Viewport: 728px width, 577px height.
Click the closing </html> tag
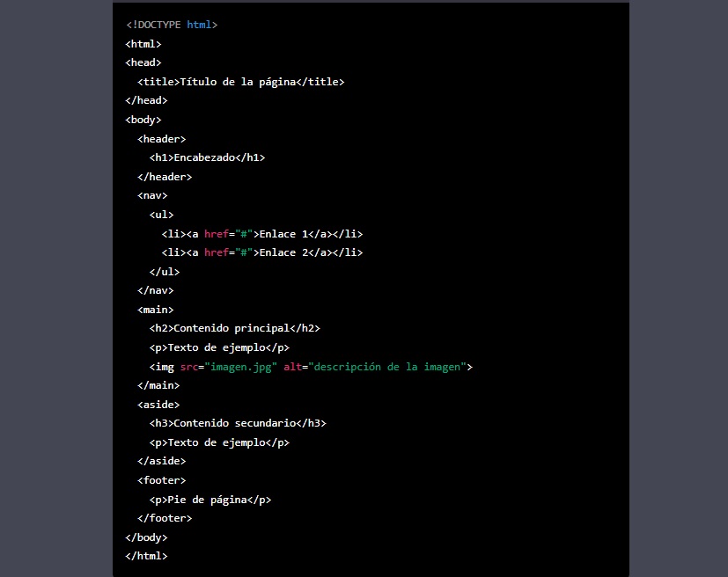[x=146, y=556]
